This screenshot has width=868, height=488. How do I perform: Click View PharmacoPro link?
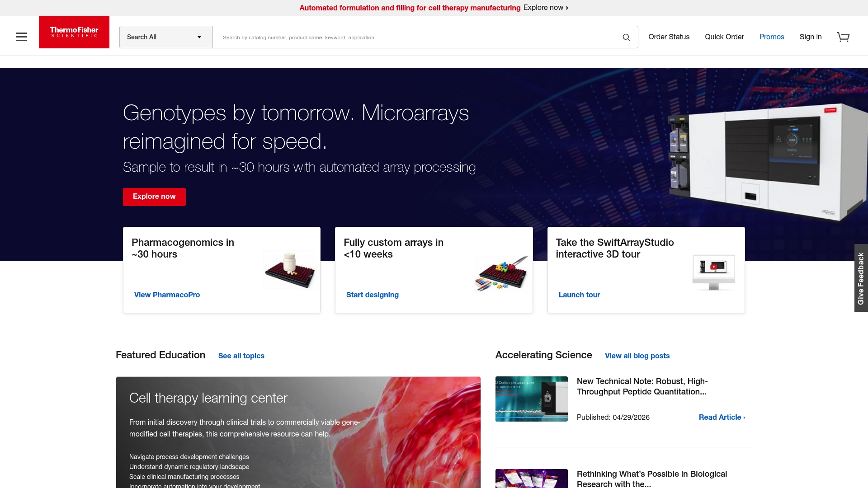166,295
